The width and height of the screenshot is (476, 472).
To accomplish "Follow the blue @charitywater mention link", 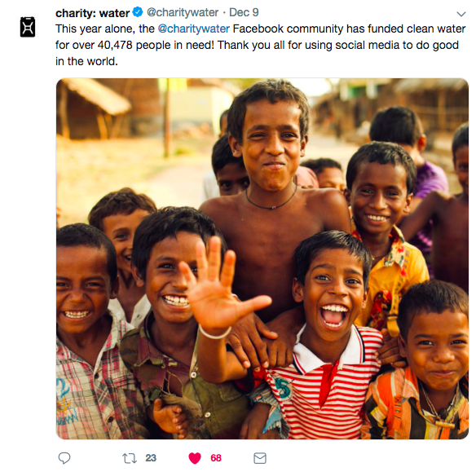I will (x=194, y=29).
